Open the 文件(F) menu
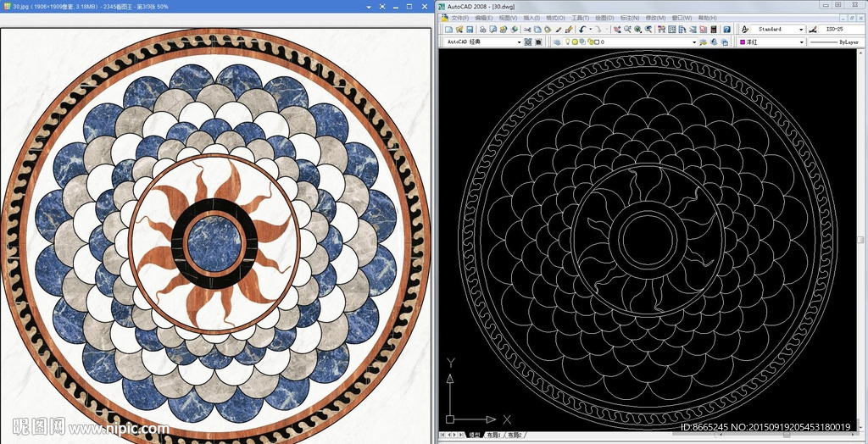The height and width of the screenshot is (444, 868). (459, 18)
